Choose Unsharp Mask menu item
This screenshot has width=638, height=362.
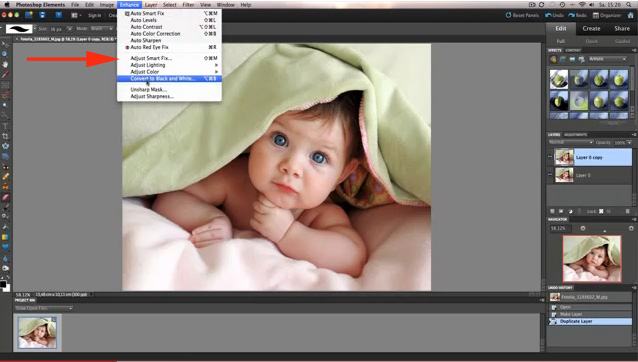point(169,89)
